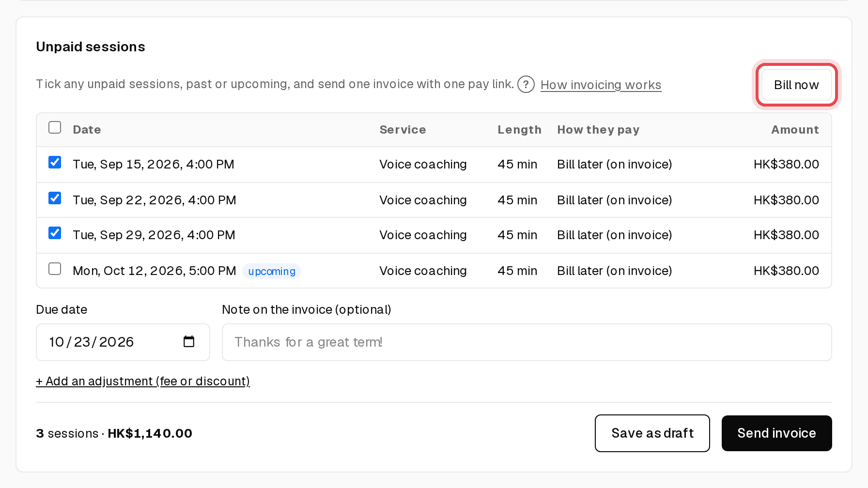This screenshot has height=488, width=868.
Task: Click the Unpaid sessions heading
Action: pyautogui.click(x=91, y=46)
